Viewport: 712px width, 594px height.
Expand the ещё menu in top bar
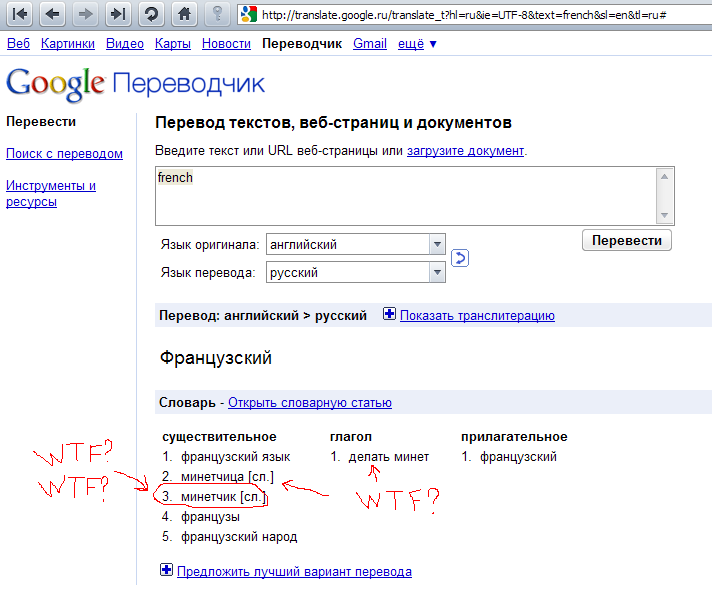pyautogui.click(x=417, y=44)
